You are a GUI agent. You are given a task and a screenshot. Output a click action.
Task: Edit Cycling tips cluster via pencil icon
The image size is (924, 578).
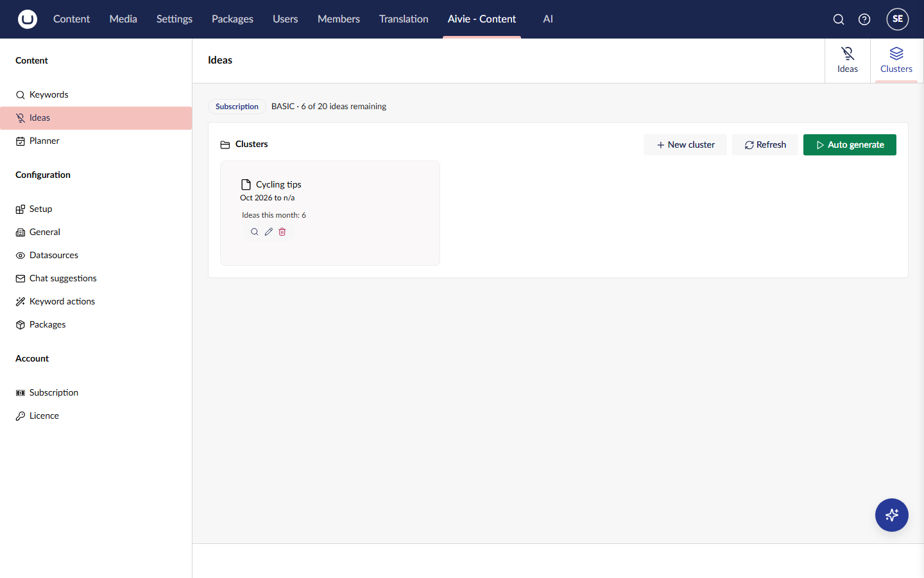(269, 232)
